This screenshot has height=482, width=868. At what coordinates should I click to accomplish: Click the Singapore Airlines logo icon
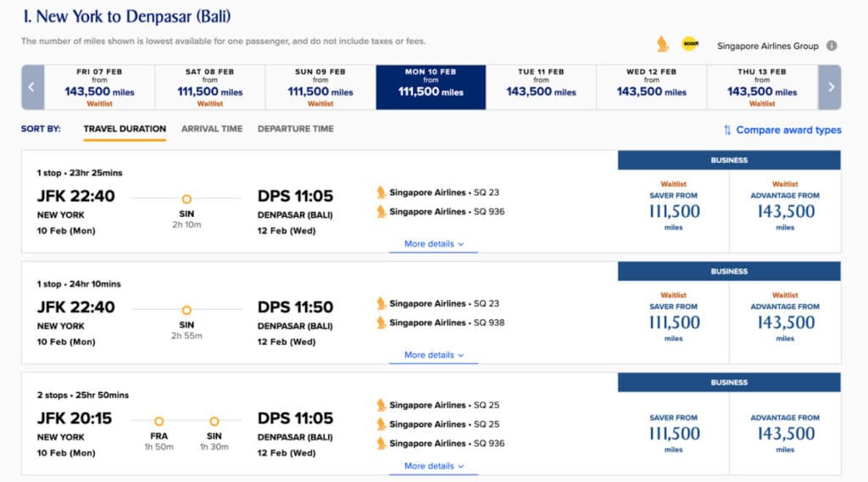point(662,44)
